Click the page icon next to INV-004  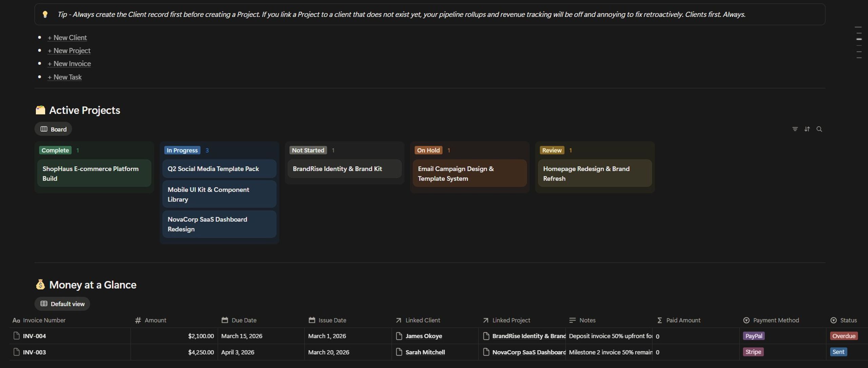(16, 336)
